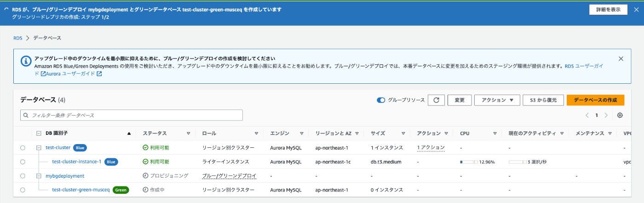Open table preferences gear icon
Screen dimensions: 644x203
point(620,115)
